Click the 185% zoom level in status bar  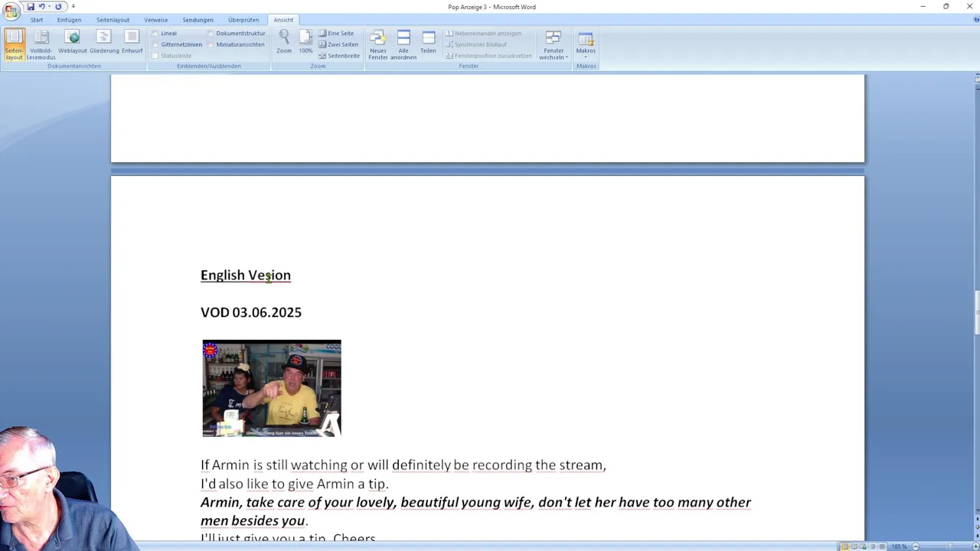click(x=899, y=546)
